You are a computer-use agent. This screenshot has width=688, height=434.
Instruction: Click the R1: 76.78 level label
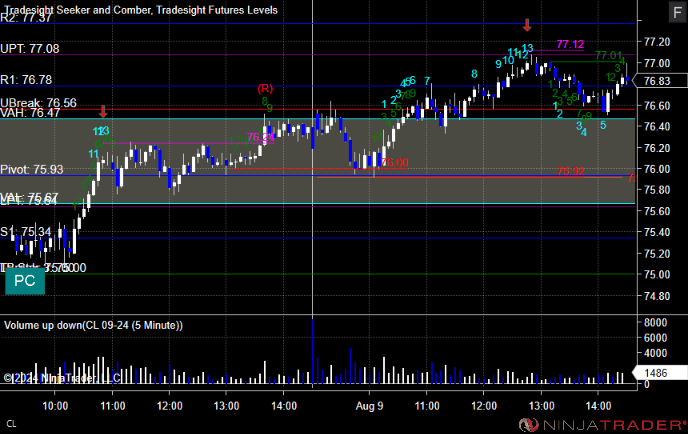[26, 80]
